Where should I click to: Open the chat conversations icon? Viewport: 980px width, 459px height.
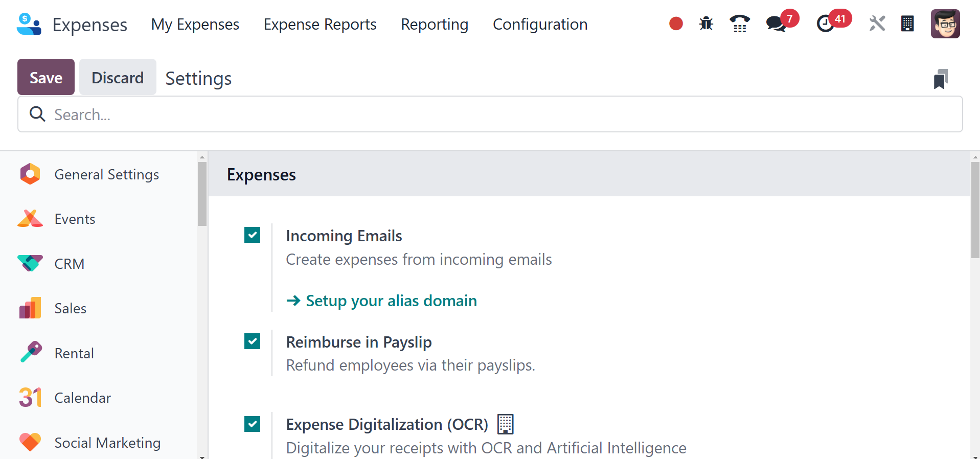tap(776, 24)
